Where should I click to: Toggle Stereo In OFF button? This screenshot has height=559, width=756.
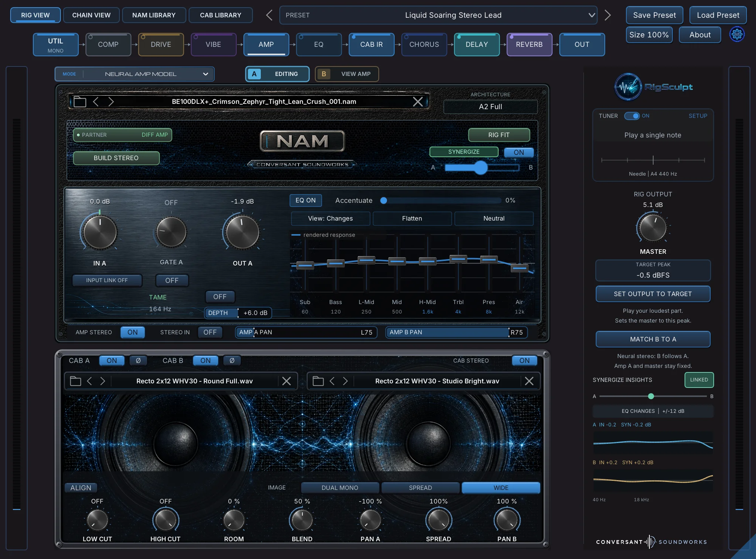coord(210,332)
